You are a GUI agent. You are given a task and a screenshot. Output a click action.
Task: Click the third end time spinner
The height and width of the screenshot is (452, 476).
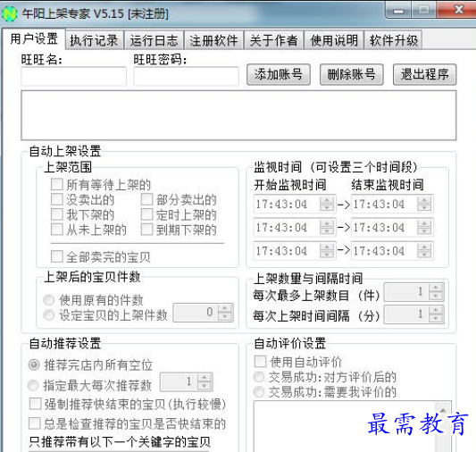point(424,251)
